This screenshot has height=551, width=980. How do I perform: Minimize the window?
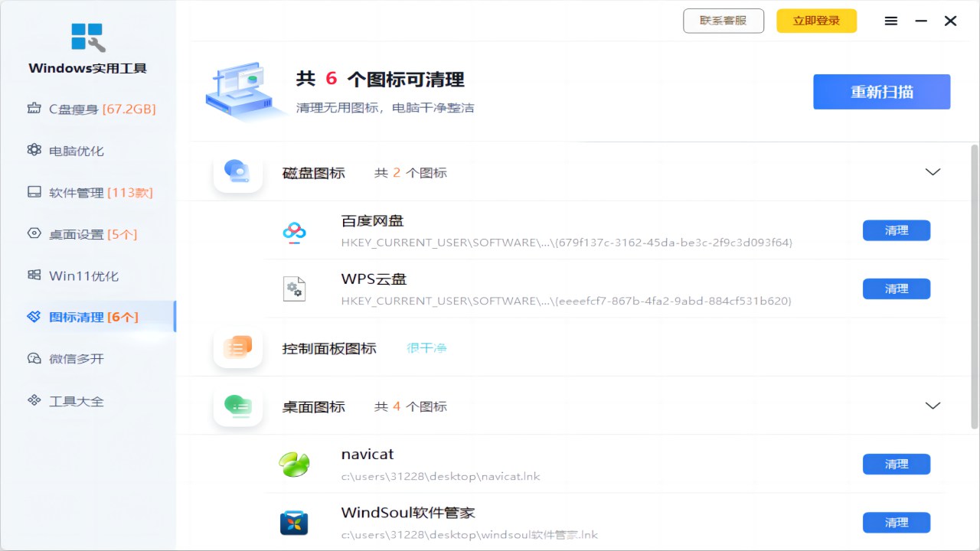(x=921, y=21)
